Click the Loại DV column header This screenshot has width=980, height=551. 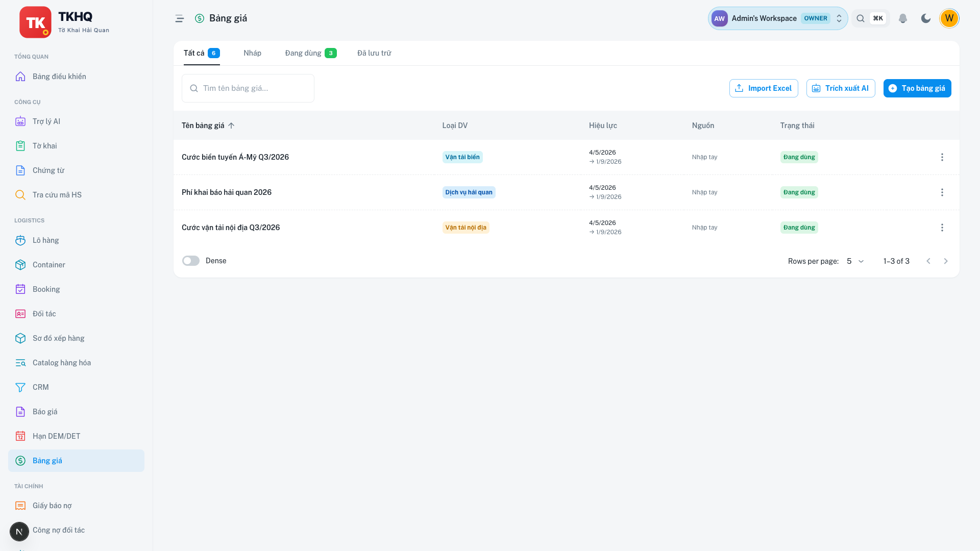pyautogui.click(x=455, y=126)
